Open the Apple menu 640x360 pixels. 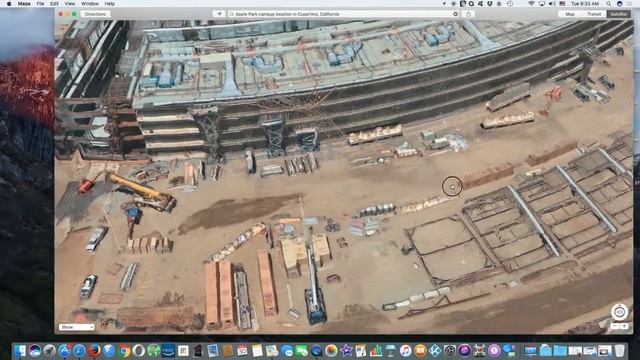point(9,4)
